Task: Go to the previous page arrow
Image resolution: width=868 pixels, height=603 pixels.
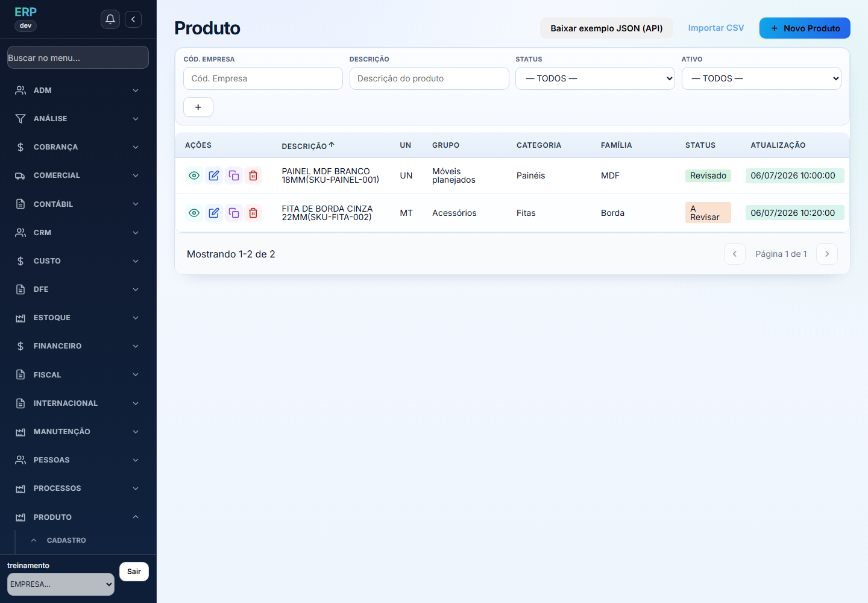Action: (x=735, y=254)
